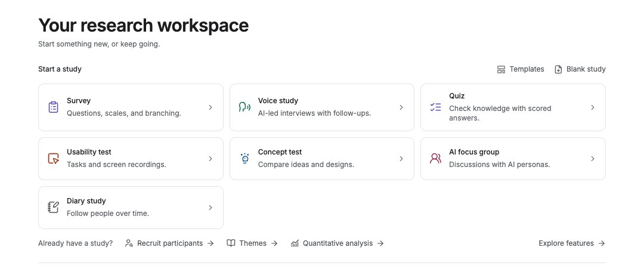Click the Themes open-book icon

pyautogui.click(x=231, y=243)
